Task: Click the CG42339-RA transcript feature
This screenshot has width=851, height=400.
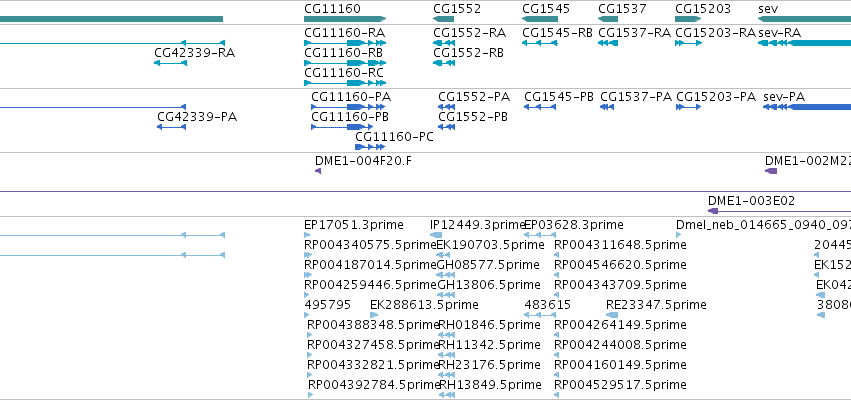Action: [170, 63]
